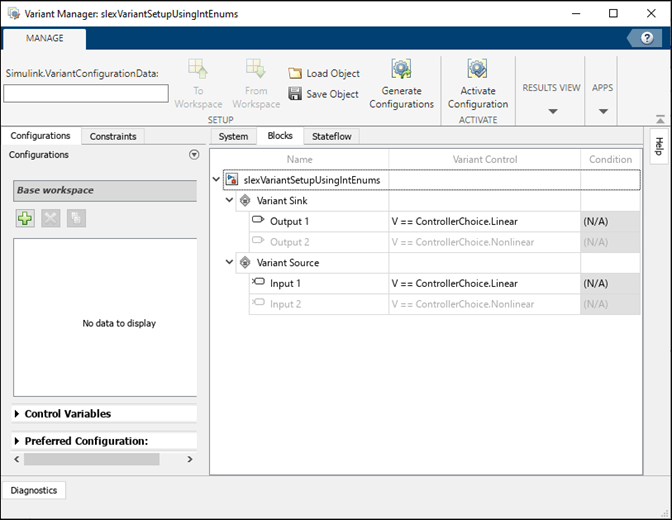Click Generate Configurations gear icon
The image size is (672, 520).
pos(401,70)
